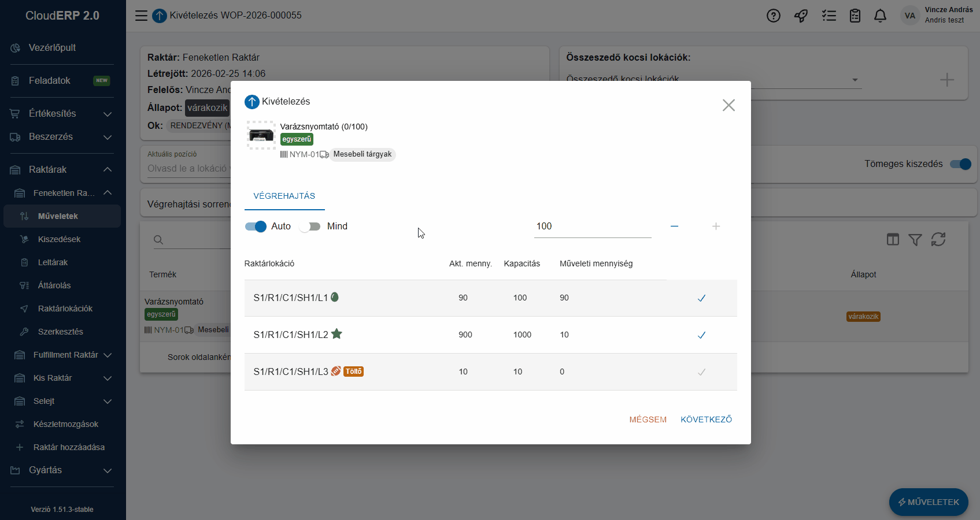Click the refresh icon above the table
The height and width of the screenshot is (520, 980).
(938, 239)
